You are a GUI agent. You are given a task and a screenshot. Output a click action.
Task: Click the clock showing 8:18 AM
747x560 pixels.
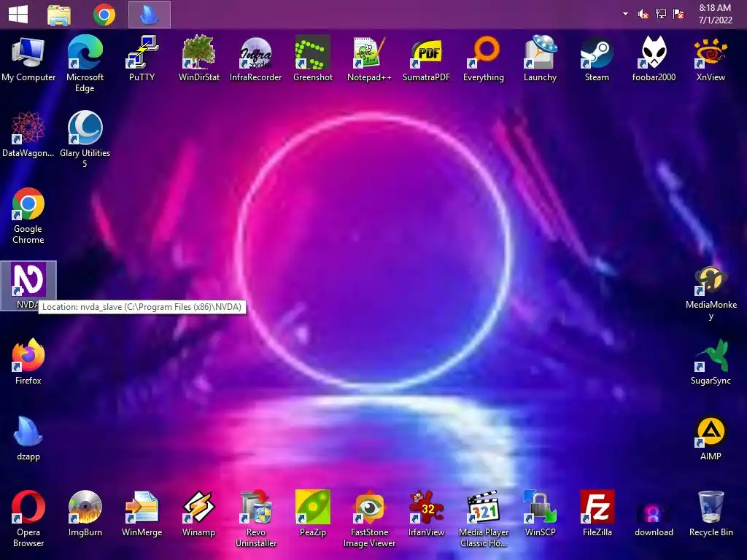pyautogui.click(x=715, y=14)
